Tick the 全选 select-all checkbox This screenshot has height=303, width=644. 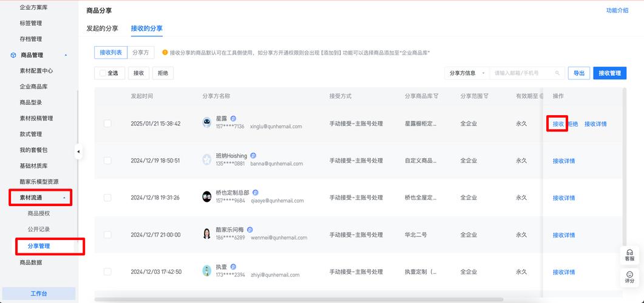pyautogui.click(x=103, y=73)
